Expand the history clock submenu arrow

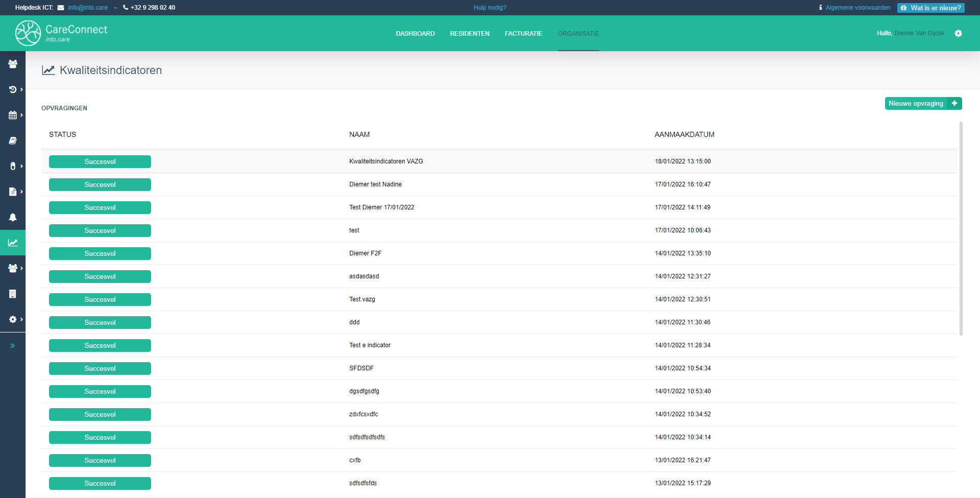(21, 89)
